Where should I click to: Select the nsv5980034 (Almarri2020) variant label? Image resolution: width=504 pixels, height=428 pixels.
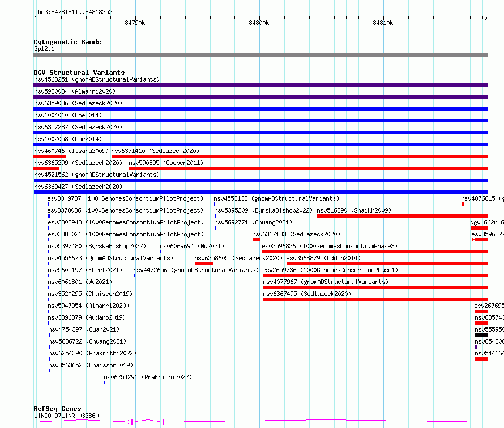coord(75,91)
